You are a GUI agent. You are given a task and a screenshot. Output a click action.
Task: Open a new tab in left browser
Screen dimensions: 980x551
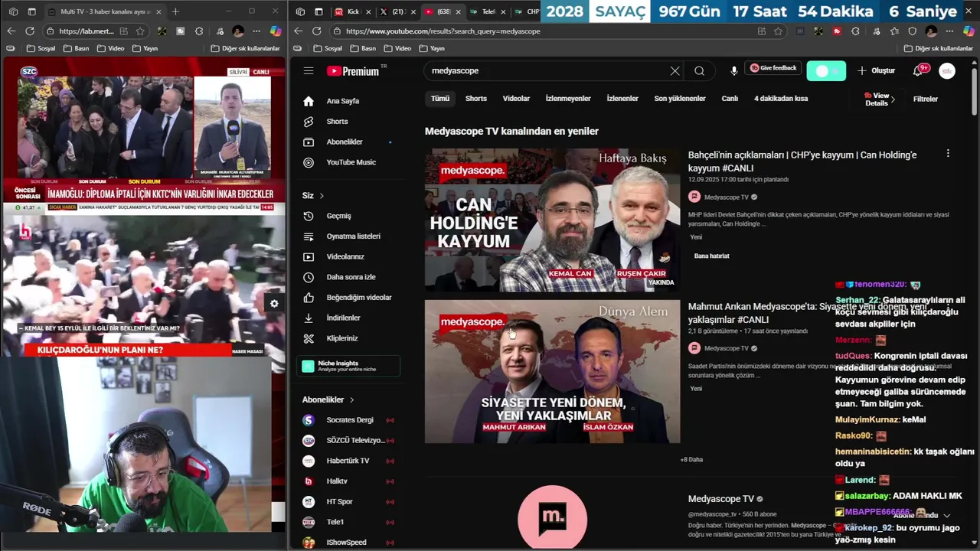175,11
